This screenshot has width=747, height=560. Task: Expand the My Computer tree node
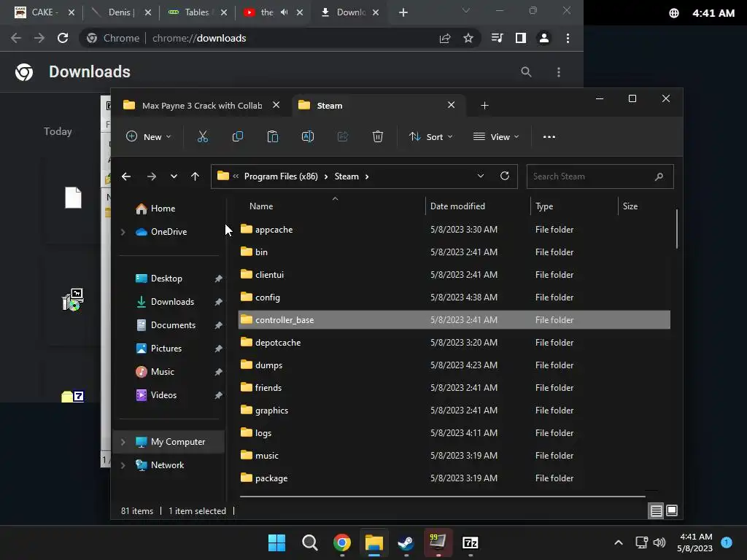click(x=123, y=442)
